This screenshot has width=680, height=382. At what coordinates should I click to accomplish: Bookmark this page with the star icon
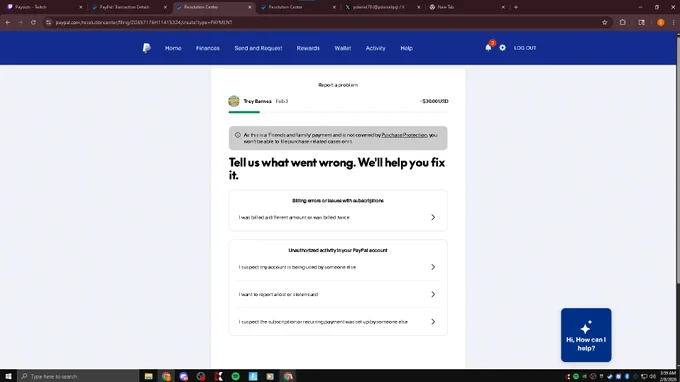[x=605, y=22]
